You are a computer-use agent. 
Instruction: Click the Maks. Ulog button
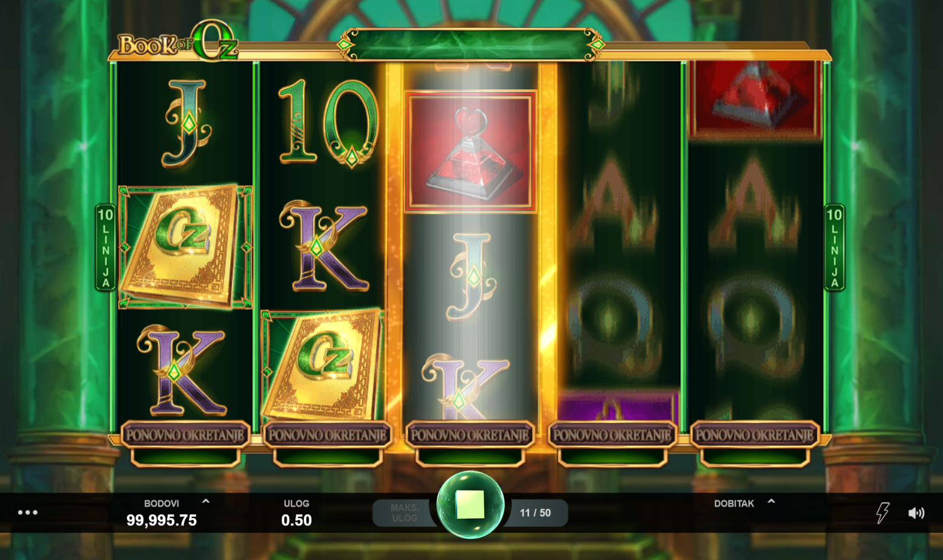[x=405, y=513]
